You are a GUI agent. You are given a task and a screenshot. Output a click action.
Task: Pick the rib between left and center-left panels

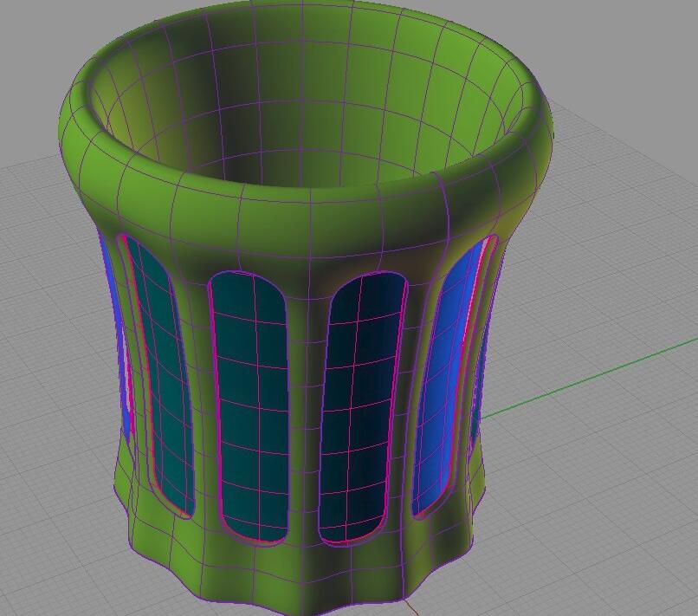pos(201,390)
